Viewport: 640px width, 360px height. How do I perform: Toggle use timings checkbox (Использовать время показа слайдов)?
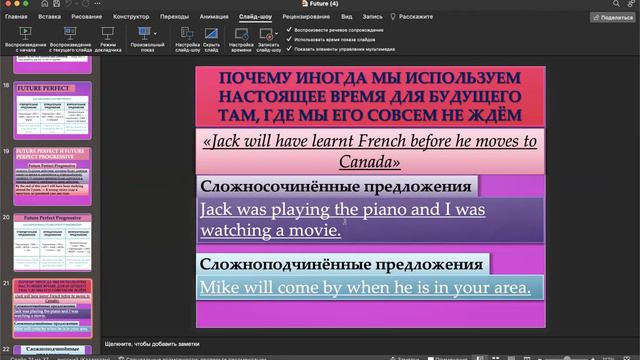[x=289, y=39]
